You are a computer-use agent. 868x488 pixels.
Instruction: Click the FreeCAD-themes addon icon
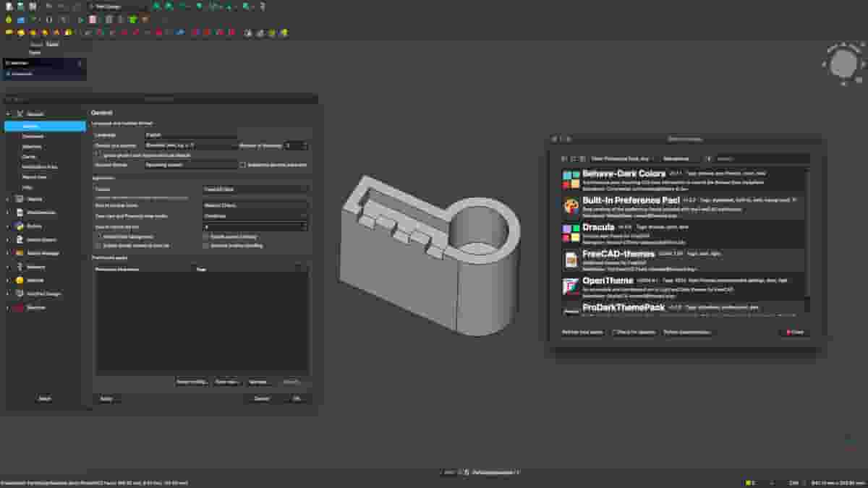(571, 259)
